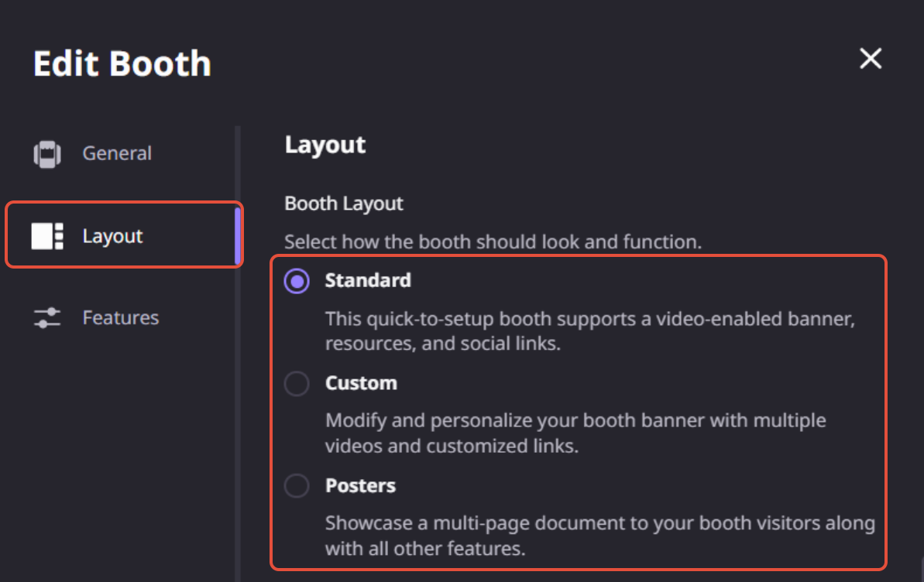Click the 'Showcase a multi-page document' description

coord(600,536)
